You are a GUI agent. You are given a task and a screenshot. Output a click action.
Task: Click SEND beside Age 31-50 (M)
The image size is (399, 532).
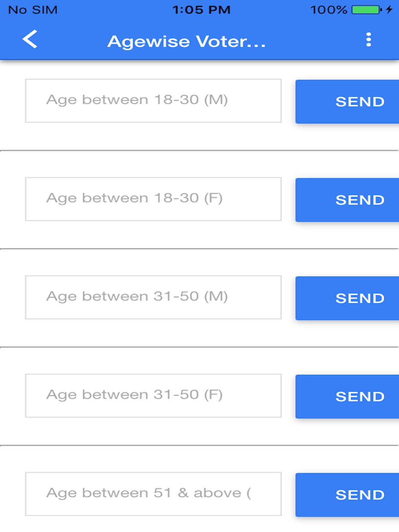pos(347,298)
